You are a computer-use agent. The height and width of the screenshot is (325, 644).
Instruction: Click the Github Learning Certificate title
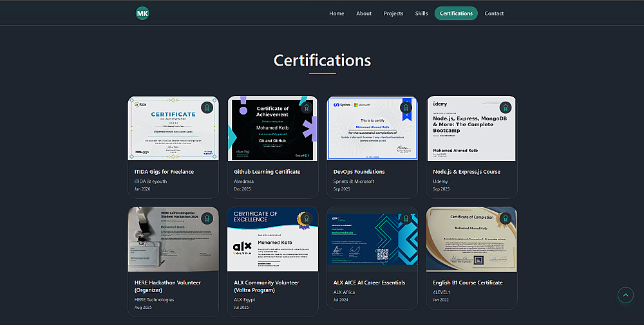point(267,172)
